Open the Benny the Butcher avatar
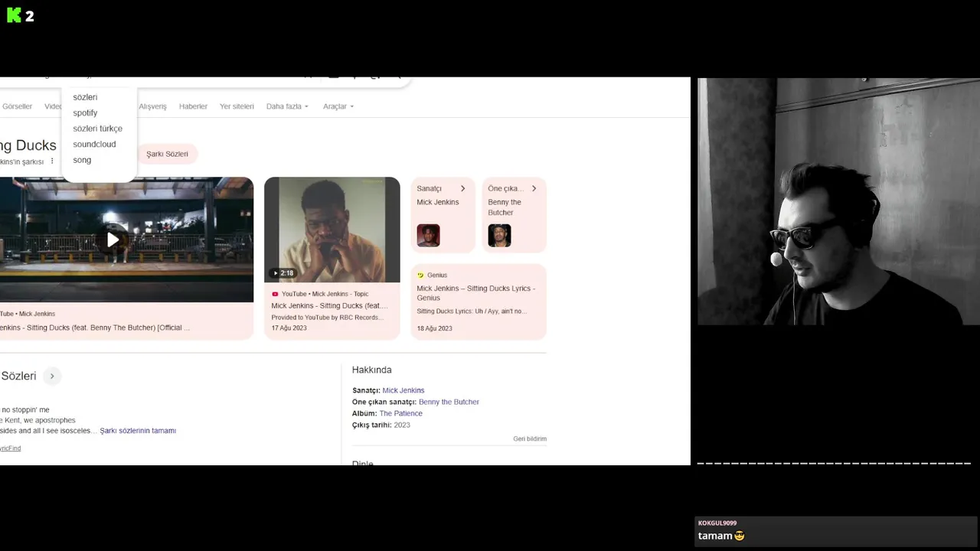The height and width of the screenshot is (551, 980). [499, 235]
